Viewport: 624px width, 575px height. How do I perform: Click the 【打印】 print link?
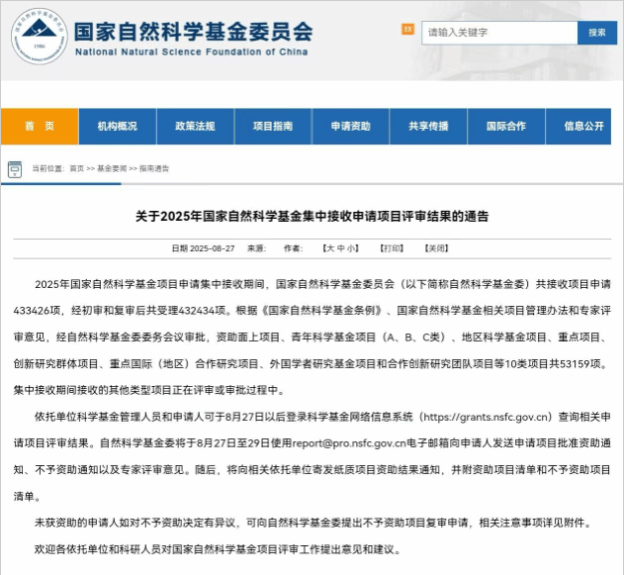tap(393, 247)
